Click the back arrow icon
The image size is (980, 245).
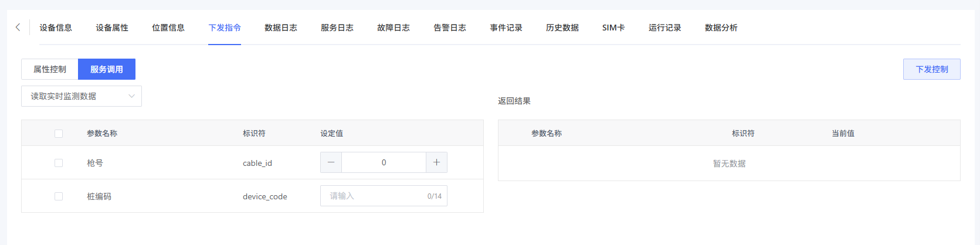click(18, 28)
